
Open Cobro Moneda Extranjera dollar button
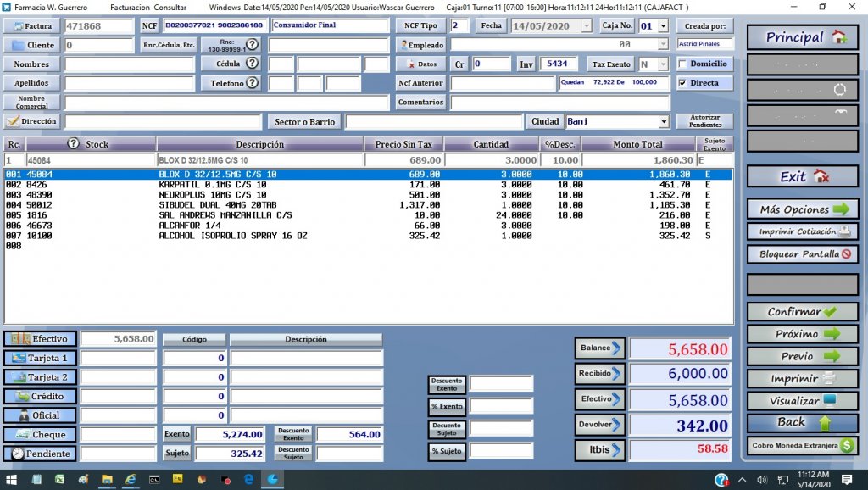point(802,445)
